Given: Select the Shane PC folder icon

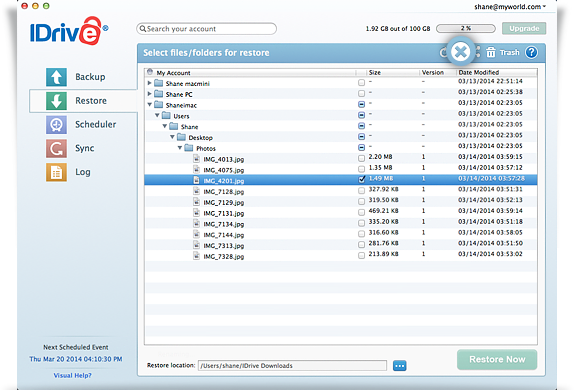Looking at the screenshot, I should [159, 94].
